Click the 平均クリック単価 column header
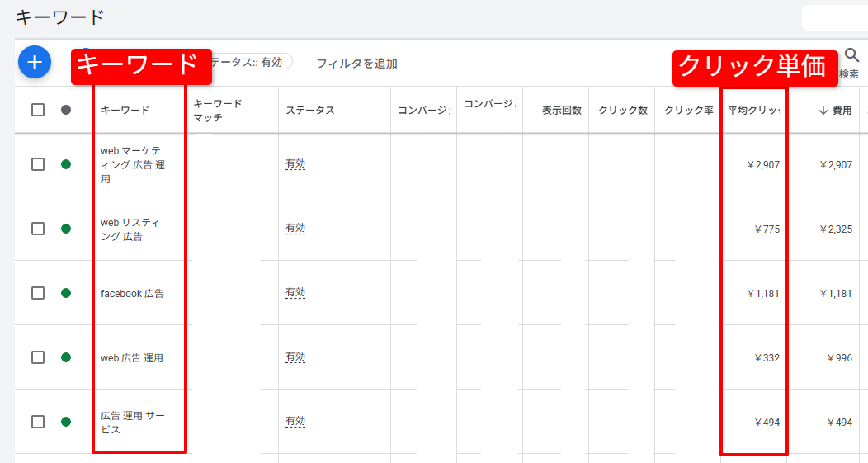868x463 pixels. point(754,111)
